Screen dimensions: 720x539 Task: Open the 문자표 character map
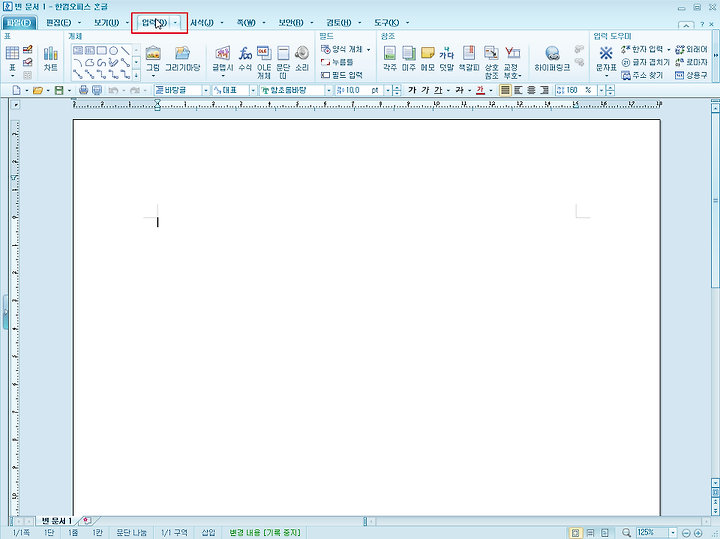coord(606,58)
